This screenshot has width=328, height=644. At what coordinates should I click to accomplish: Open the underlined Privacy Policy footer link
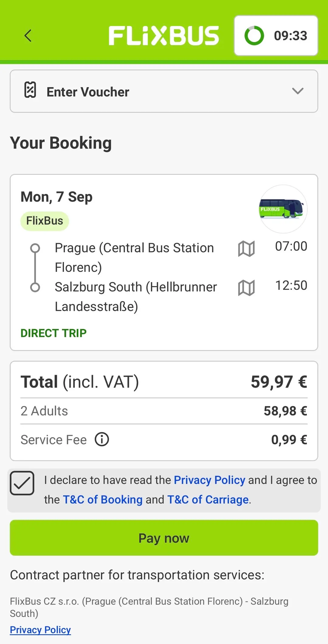coord(40,630)
